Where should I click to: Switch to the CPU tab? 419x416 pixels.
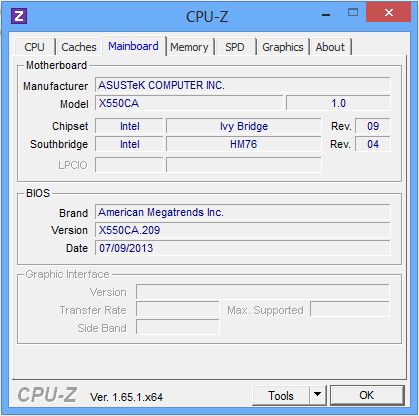pyautogui.click(x=35, y=47)
